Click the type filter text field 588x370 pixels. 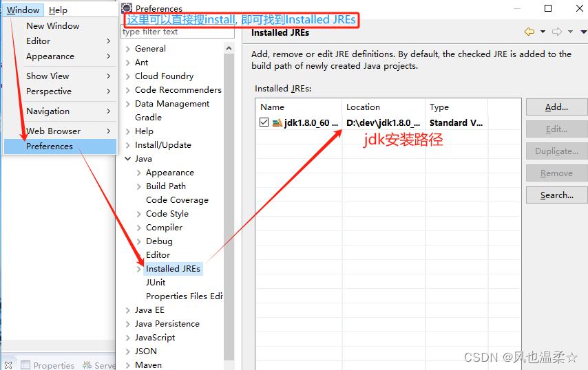[x=178, y=32]
